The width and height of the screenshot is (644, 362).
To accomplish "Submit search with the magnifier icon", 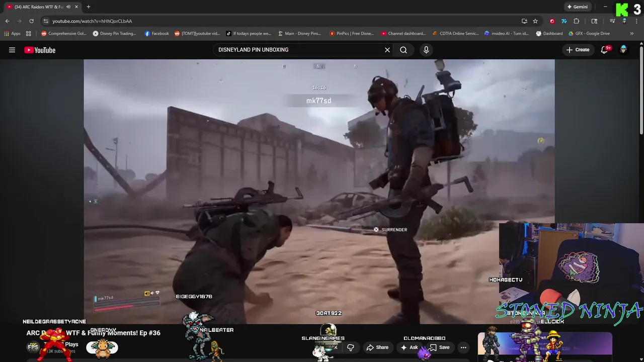I will pyautogui.click(x=404, y=50).
